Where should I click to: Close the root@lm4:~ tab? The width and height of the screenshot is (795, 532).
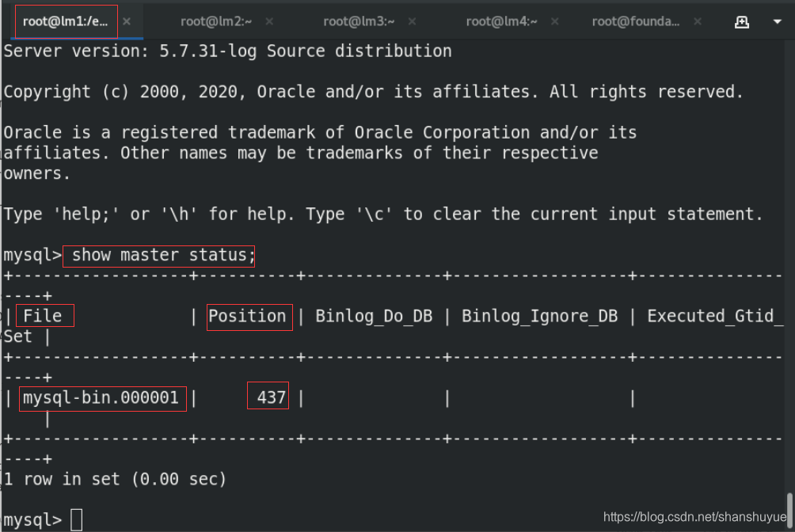coord(554,21)
